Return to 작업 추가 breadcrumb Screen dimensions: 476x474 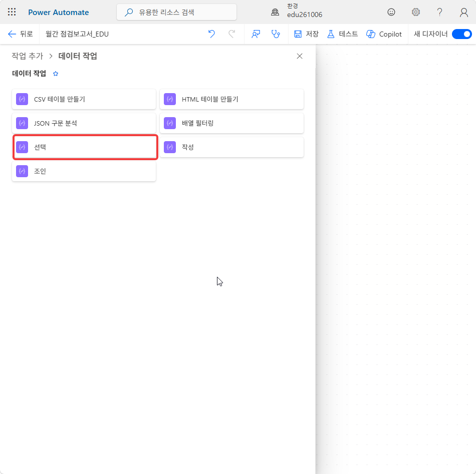pyautogui.click(x=28, y=56)
